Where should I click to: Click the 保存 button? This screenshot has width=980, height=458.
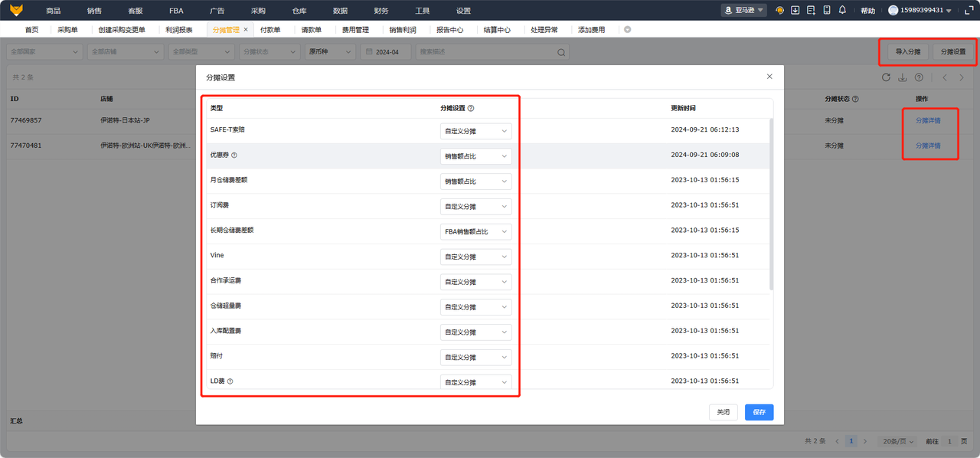759,412
